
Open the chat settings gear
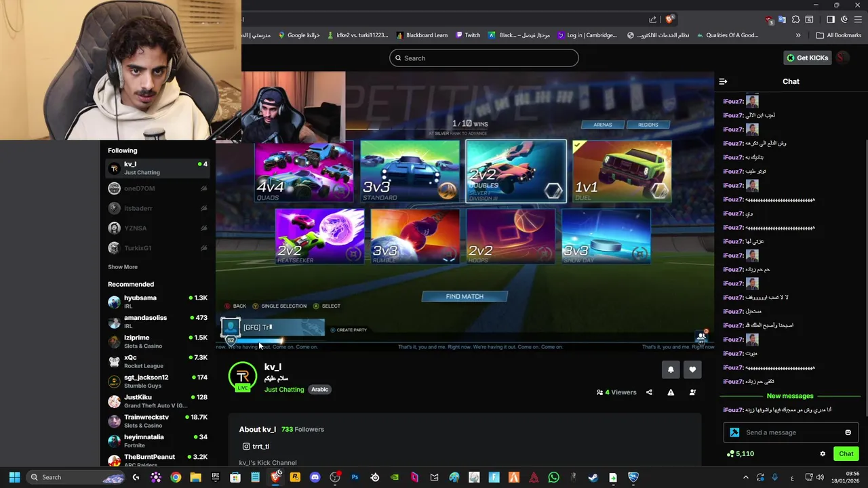coord(823,454)
